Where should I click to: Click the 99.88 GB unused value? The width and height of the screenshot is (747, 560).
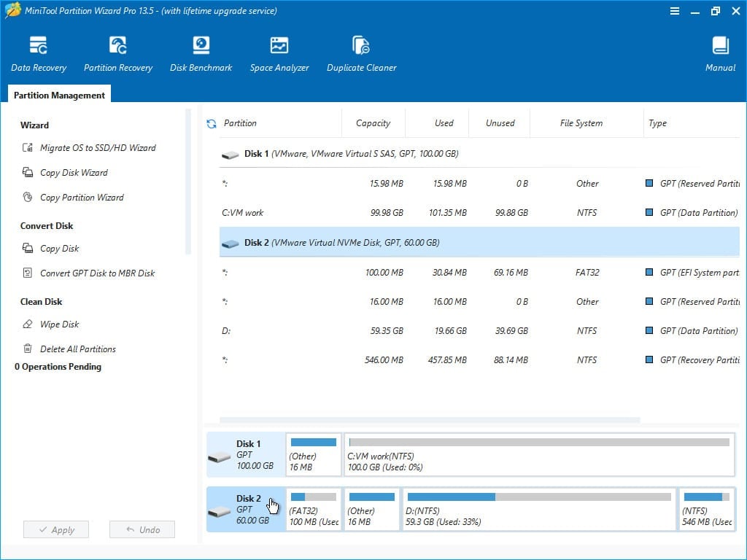(x=511, y=212)
